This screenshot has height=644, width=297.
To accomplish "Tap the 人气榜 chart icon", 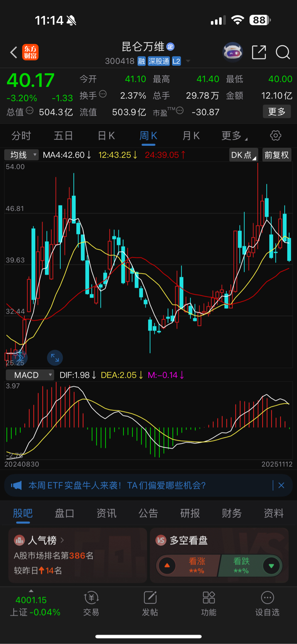I will pos(19,540).
